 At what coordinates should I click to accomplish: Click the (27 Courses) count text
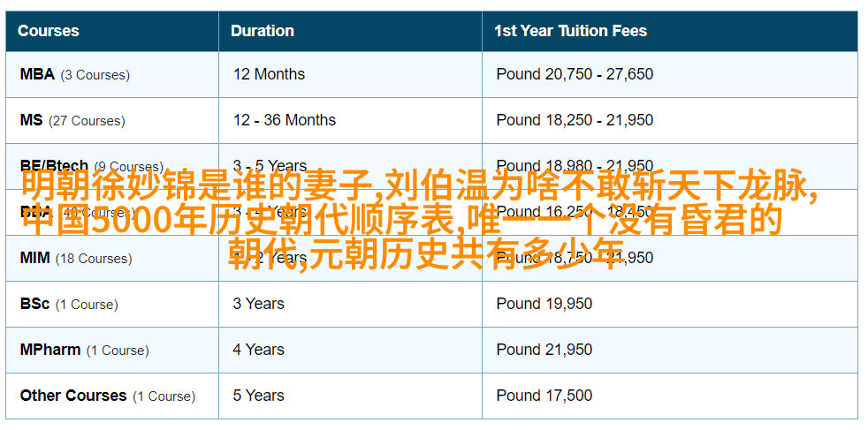pos(87,120)
